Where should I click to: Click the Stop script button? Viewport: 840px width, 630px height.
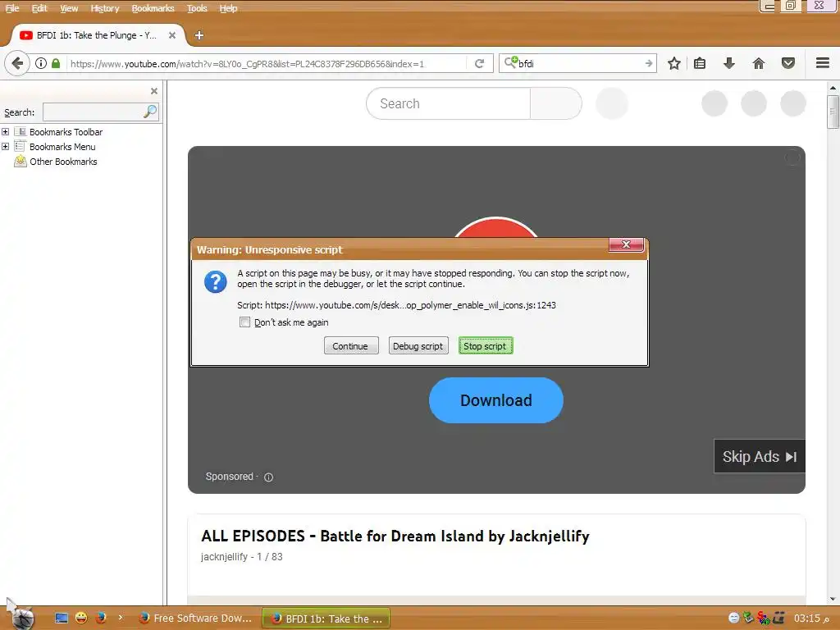pos(486,345)
